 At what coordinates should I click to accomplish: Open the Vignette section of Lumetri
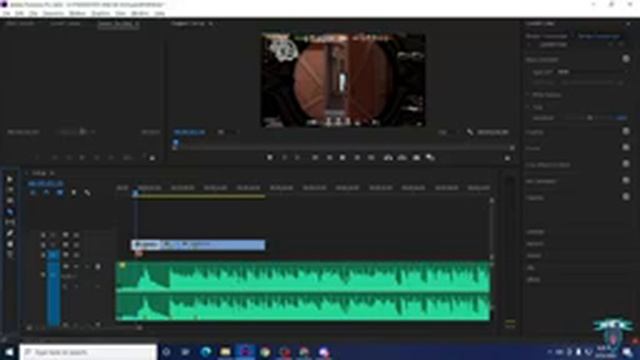535,197
